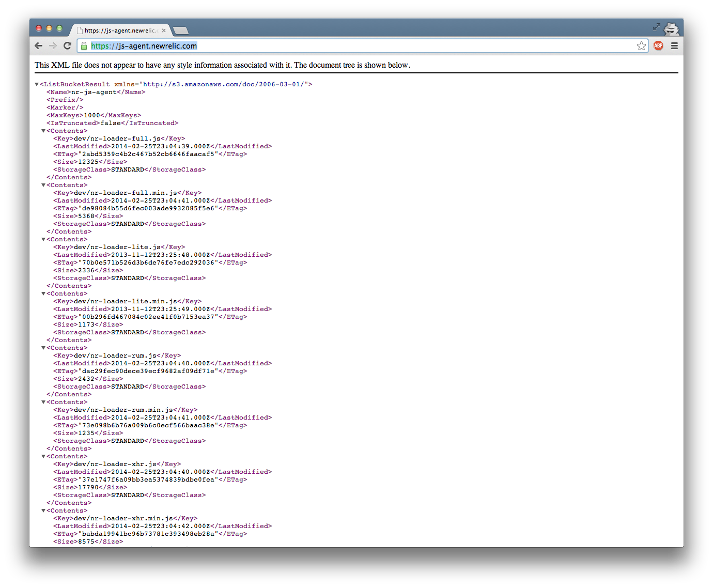Click the key dev/nr-loader-lite.min.js
The height and width of the screenshot is (588, 713).
pos(126,301)
